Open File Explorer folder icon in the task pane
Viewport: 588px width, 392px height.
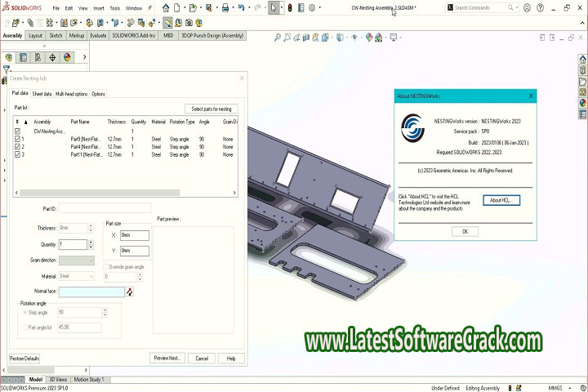(582, 81)
